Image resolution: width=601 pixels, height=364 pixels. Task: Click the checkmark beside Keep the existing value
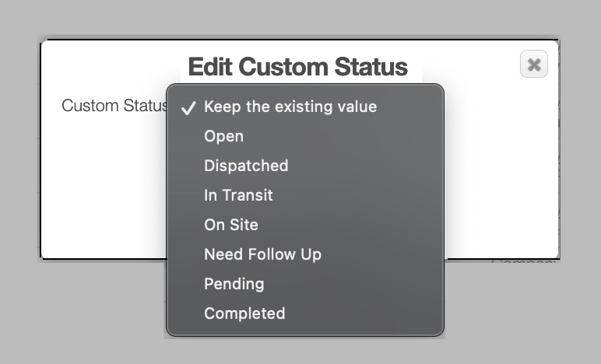(x=188, y=107)
